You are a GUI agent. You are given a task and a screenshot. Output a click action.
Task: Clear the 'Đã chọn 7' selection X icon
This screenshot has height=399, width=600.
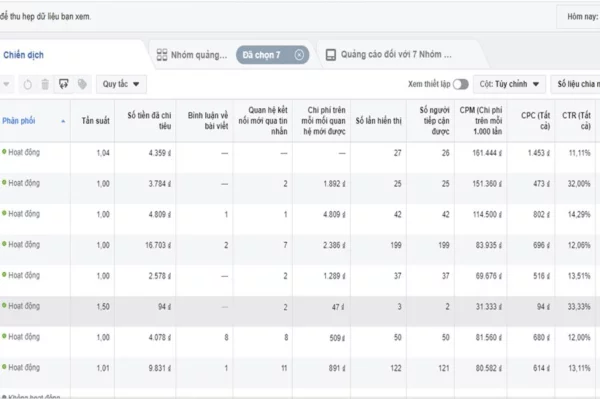point(299,55)
